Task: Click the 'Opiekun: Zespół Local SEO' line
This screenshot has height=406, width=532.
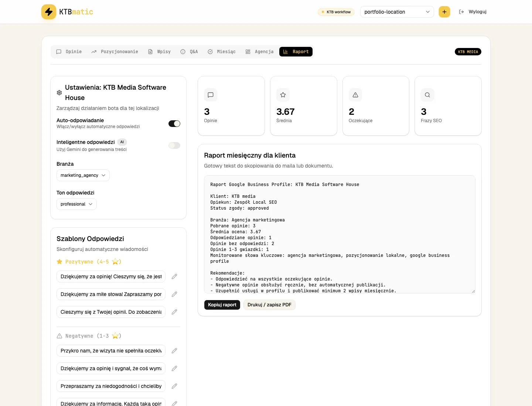Action: tap(243, 202)
